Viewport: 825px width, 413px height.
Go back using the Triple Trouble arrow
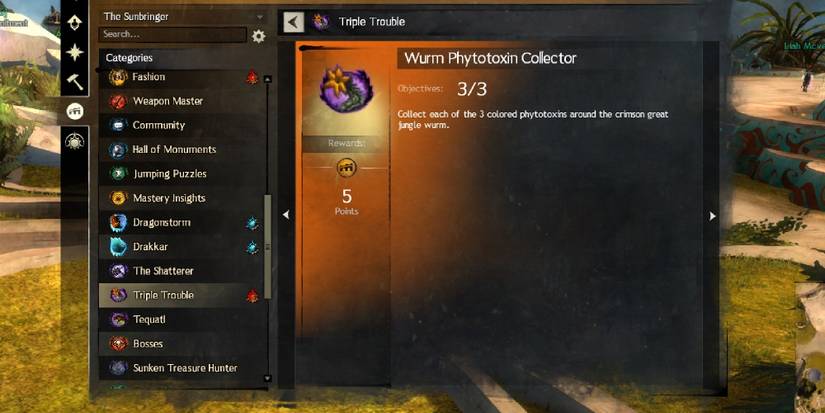pyautogui.click(x=294, y=22)
